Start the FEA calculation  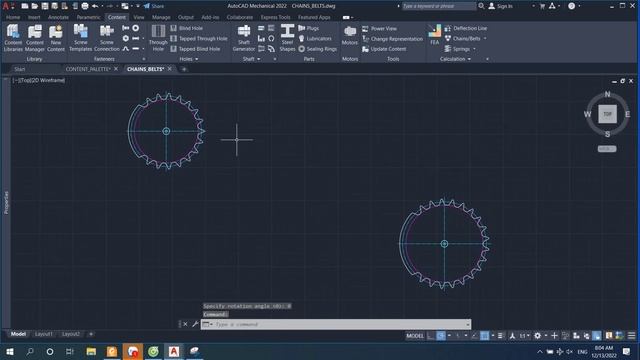coord(434,35)
